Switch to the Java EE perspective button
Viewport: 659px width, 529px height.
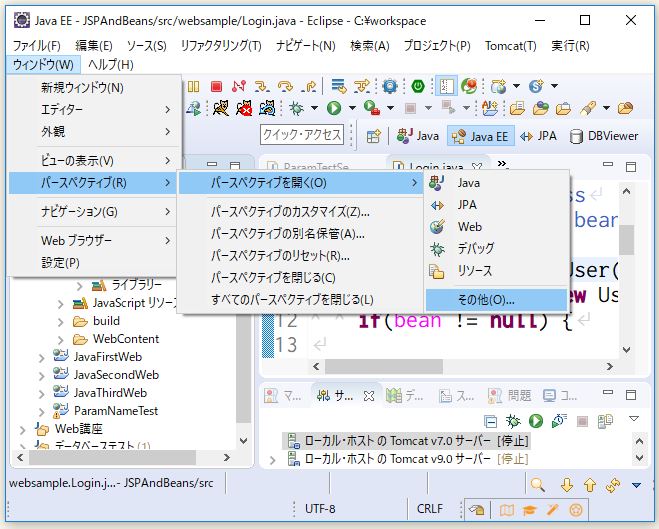coord(480,136)
